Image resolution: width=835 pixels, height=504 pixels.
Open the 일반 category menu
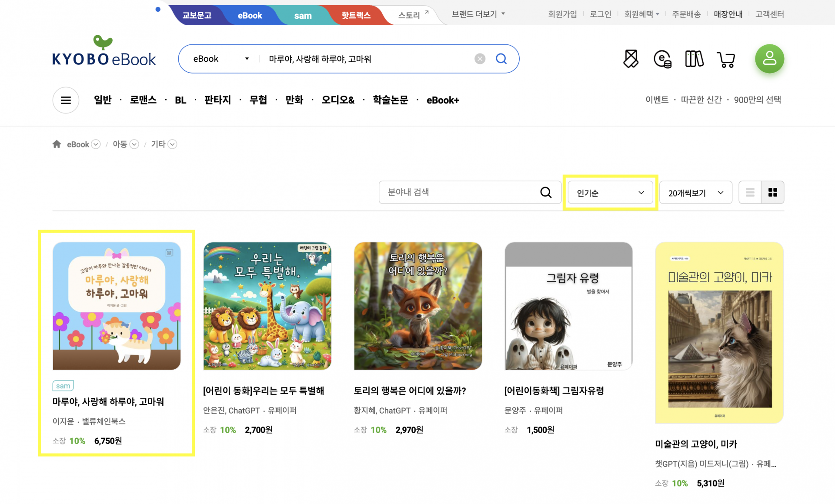[103, 100]
